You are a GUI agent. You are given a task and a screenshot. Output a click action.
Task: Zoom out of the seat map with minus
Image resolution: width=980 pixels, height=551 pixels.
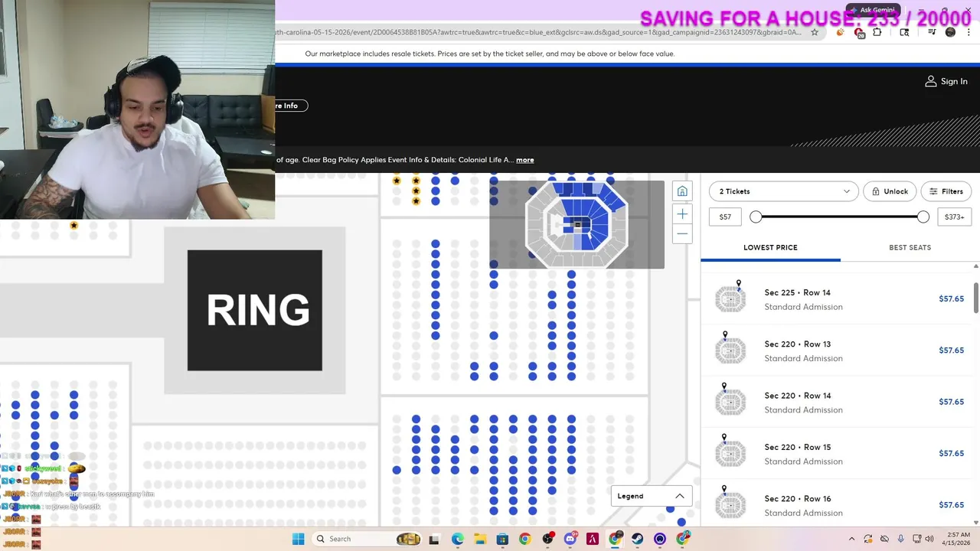[682, 233]
